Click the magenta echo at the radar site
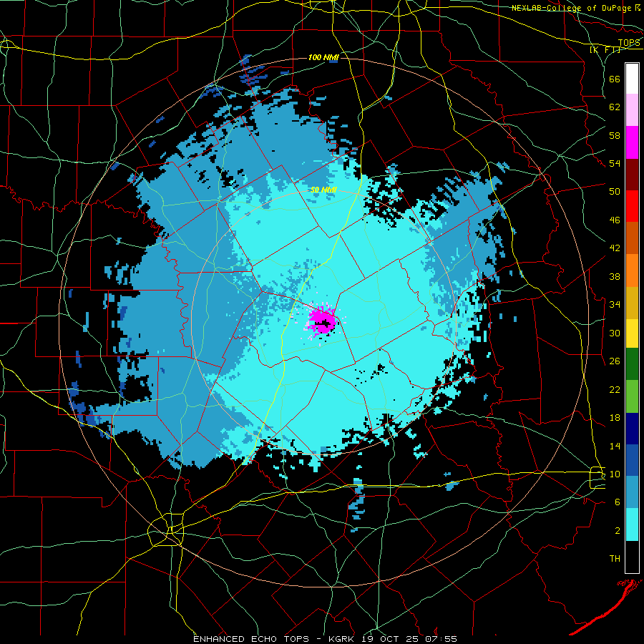This screenshot has width=644, height=644. point(321,321)
